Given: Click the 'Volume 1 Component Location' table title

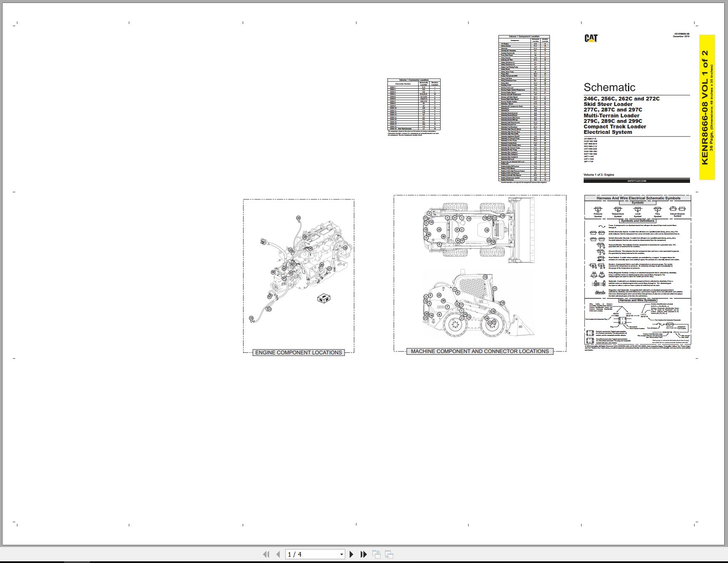Looking at the screenshot, I should [x=524, y=37].
